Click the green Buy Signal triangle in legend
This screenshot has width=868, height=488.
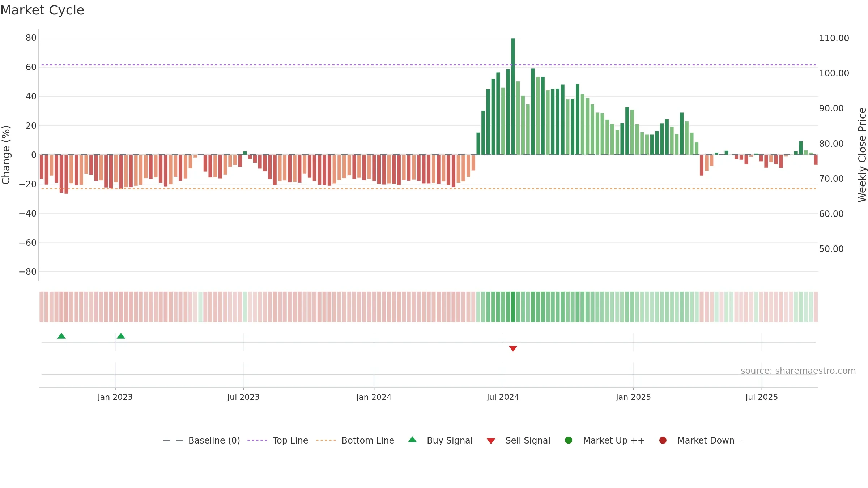coord(412,440)
